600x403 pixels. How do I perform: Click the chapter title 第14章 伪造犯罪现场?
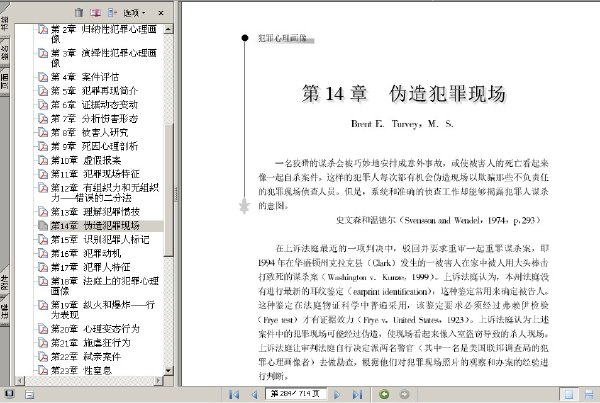pos(404,94)
